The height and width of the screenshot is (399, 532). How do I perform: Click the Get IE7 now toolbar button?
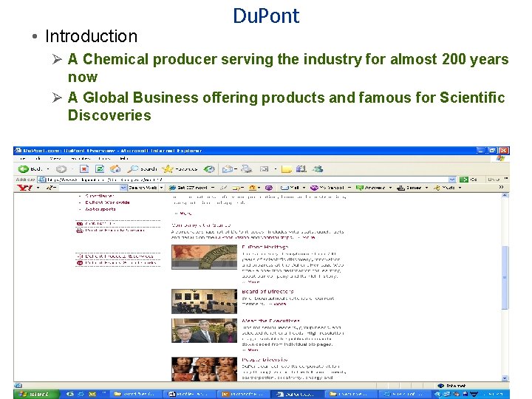point(188,187)
